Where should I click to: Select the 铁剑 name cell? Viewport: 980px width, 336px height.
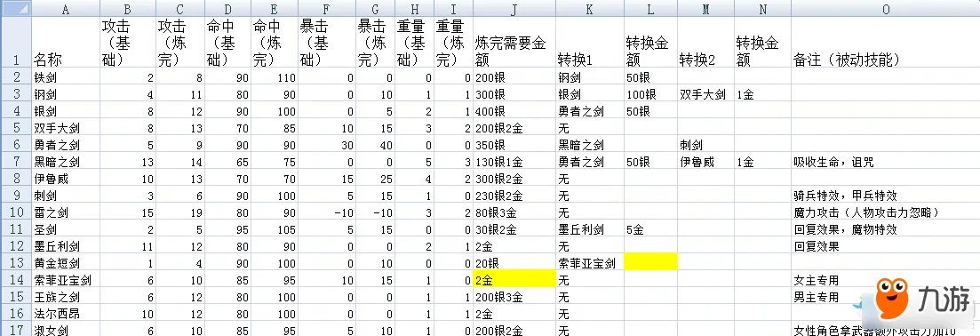click(x=65, y=78)
